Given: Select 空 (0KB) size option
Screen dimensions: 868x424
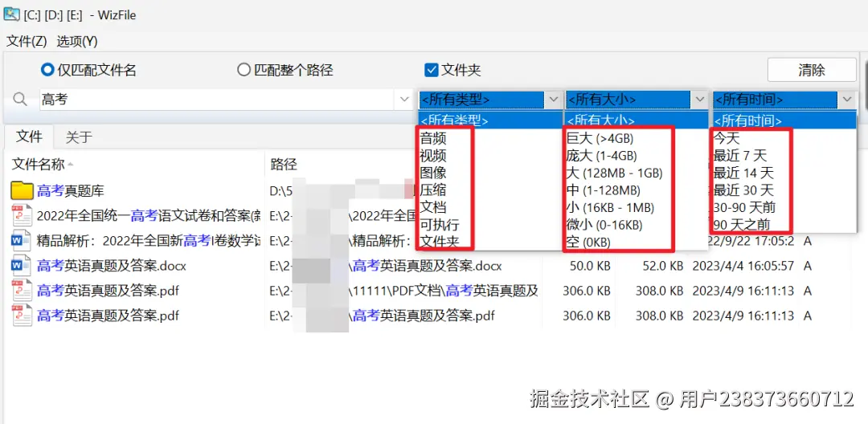Looking at the screenshot, I should (588, 242).
